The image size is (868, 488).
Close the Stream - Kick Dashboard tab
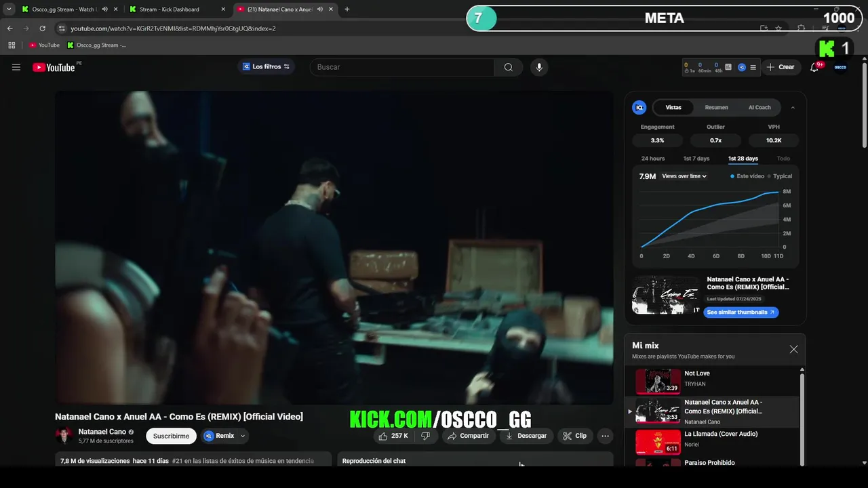(223, 9)
